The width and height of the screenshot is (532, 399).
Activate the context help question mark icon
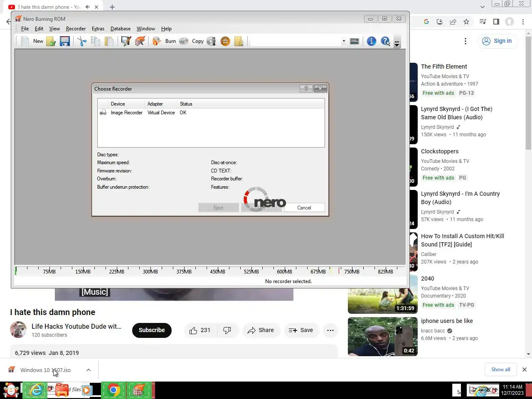(385, 41)
